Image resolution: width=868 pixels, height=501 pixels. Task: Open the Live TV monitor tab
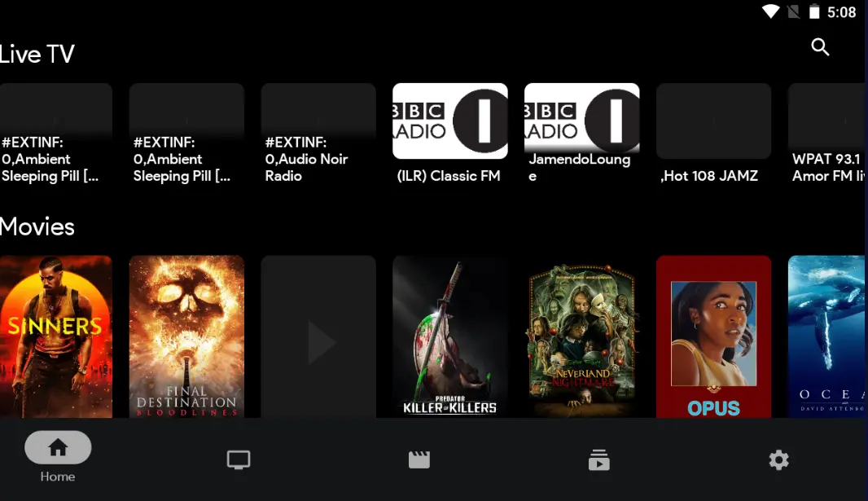(x=239, y=459)
